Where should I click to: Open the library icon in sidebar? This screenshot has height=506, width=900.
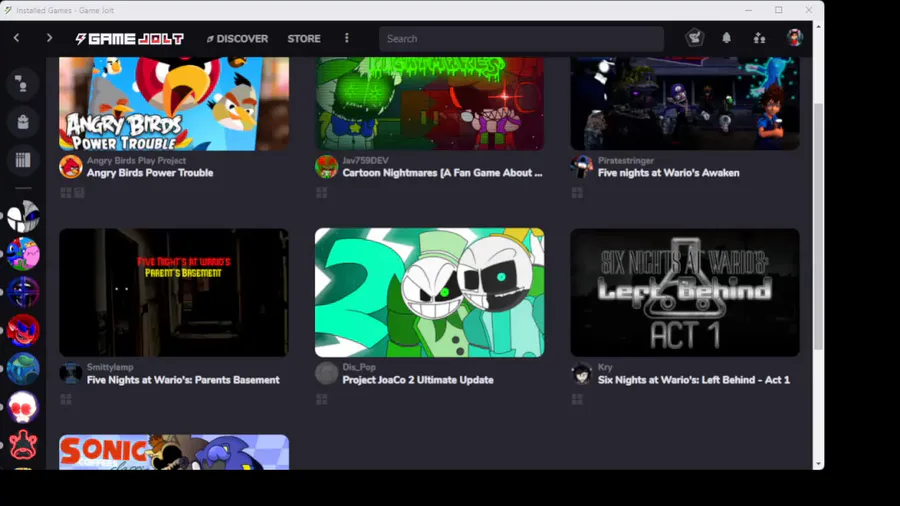[23, 159]
